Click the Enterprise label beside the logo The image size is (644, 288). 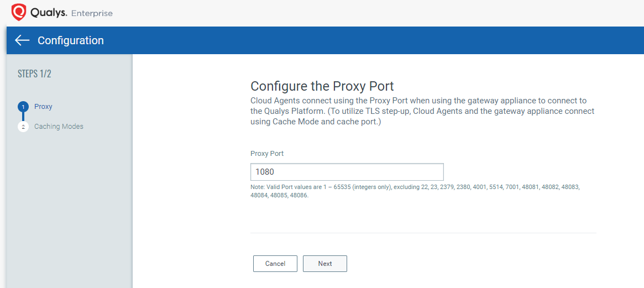92,13
